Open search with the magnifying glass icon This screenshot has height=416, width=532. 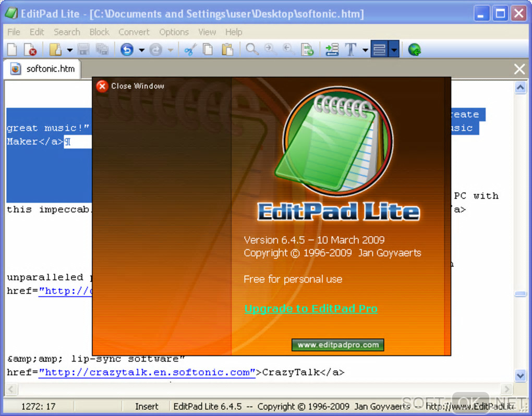click(252, 50)
